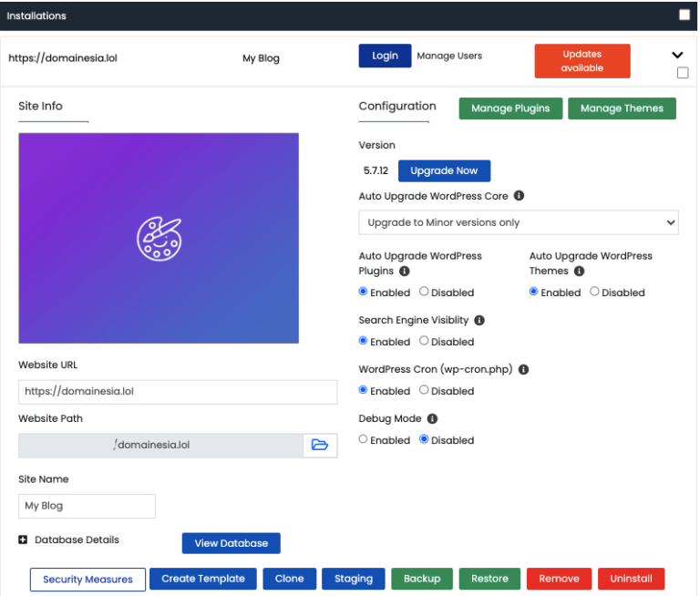
Task: Select Enabled for WordPress Cron
Action: pos(363,390)
